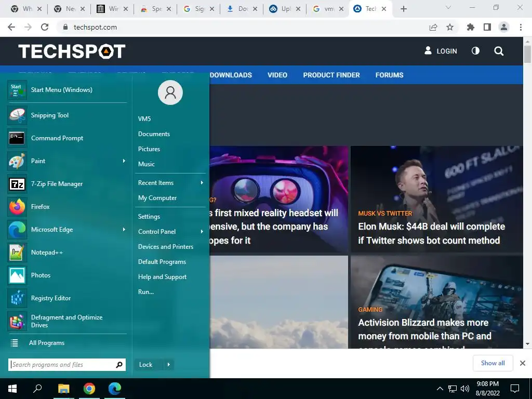The image size is (532, 399).
Task: Open Notepad++ entry
Action: [x=67, y=252]
